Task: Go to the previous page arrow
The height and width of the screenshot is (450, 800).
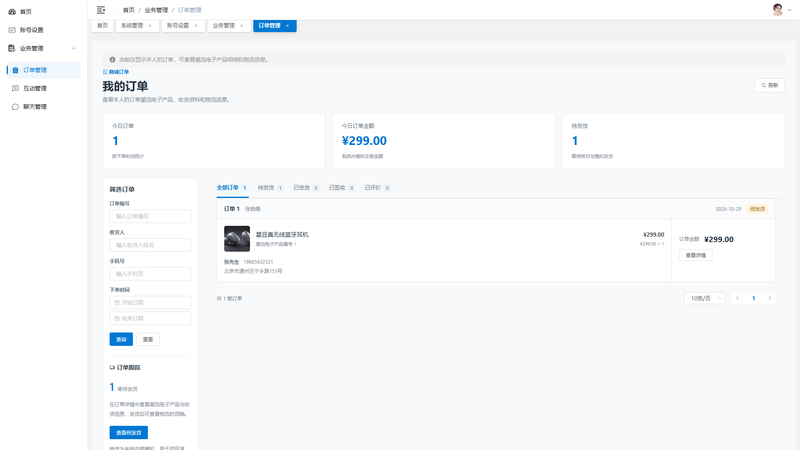Action: [x=737, y=298]
